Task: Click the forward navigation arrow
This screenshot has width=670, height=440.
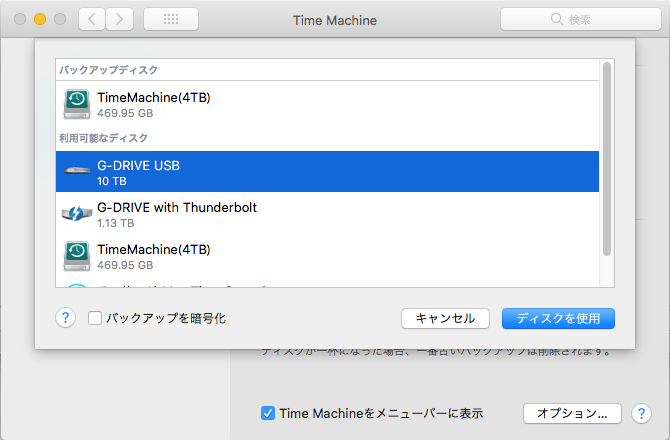Action: pos(119,19)
